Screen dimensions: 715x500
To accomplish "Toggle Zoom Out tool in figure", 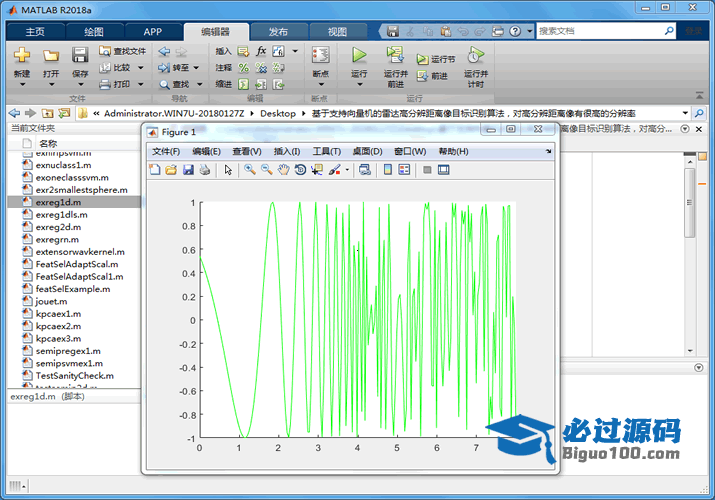I will (x=266, y=170).
